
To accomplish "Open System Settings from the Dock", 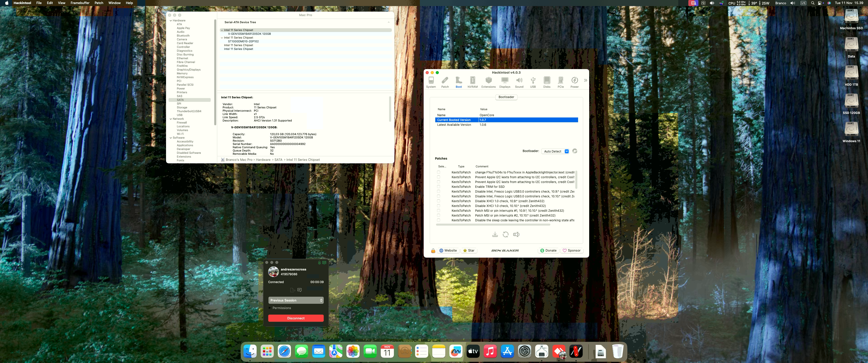I will (524, 352).
